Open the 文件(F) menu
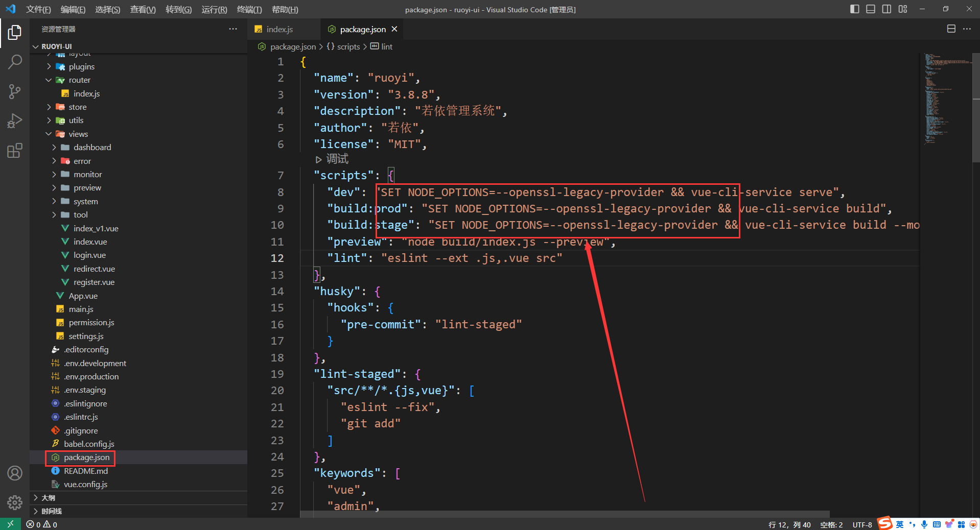980x530 pixels. (x=39, y=10)
